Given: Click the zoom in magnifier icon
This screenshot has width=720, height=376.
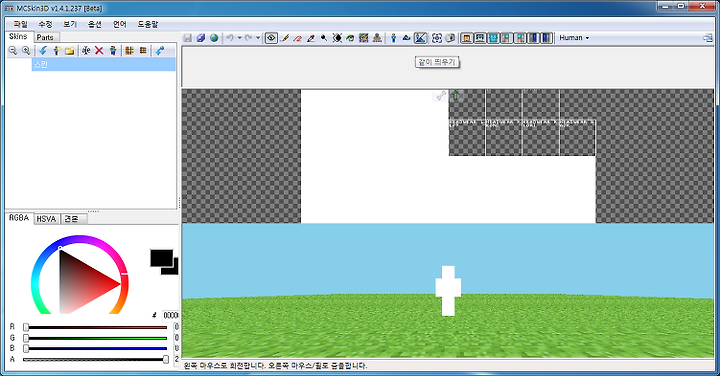Looking at the screenshot, I should (x=26, y=51).
